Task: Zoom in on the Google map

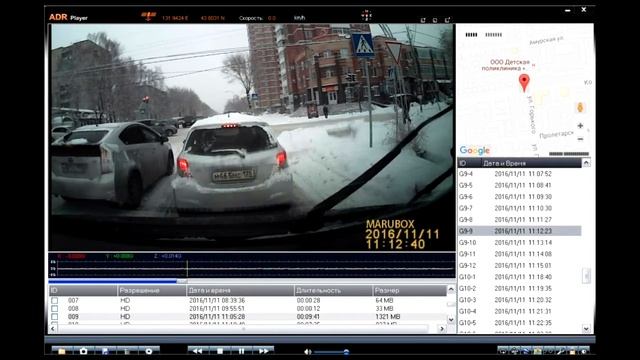Action: pos(580,126)
